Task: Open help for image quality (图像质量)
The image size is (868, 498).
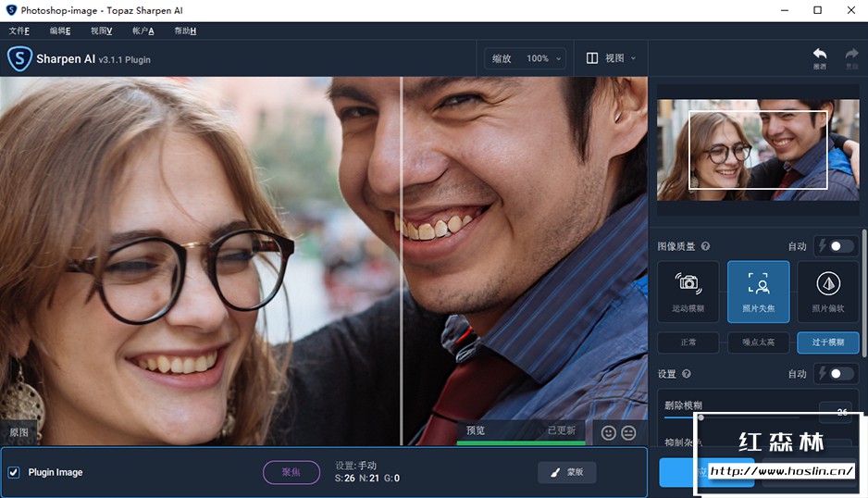Action: tap(706, 246)
